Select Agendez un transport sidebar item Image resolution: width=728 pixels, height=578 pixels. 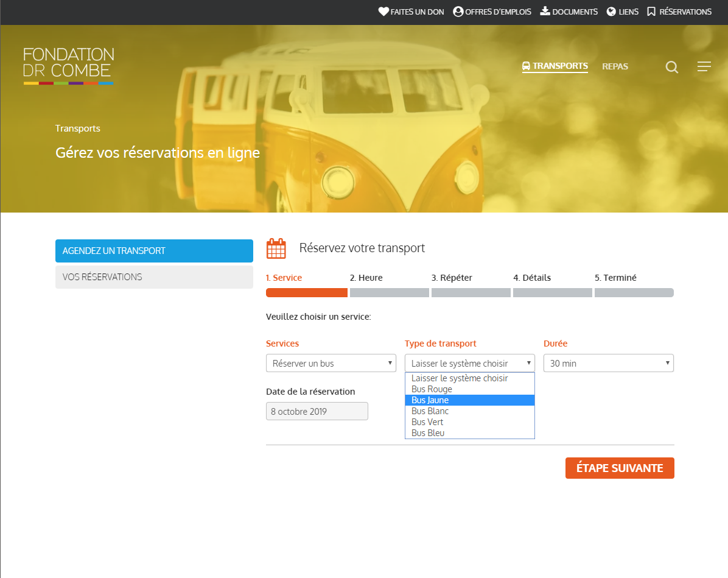pos(154,251)
